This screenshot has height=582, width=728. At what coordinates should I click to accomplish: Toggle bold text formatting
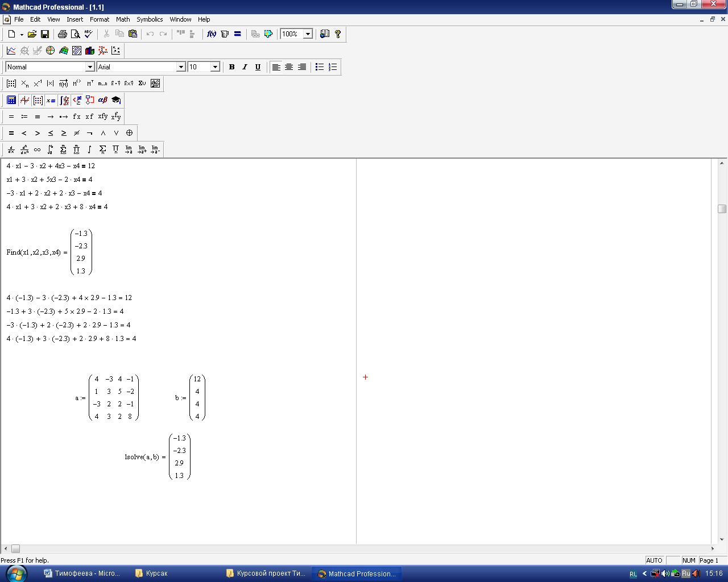point(231,67)
